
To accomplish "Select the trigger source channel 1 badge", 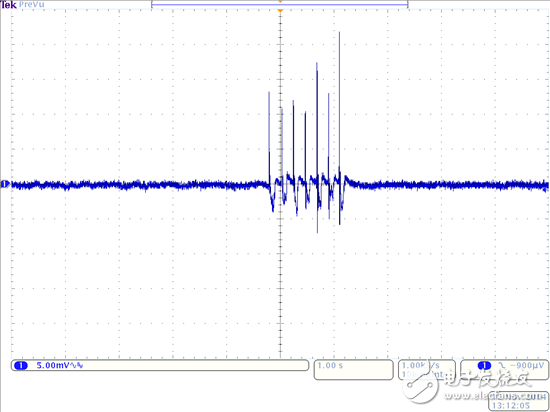I will (x=485, y=366).
